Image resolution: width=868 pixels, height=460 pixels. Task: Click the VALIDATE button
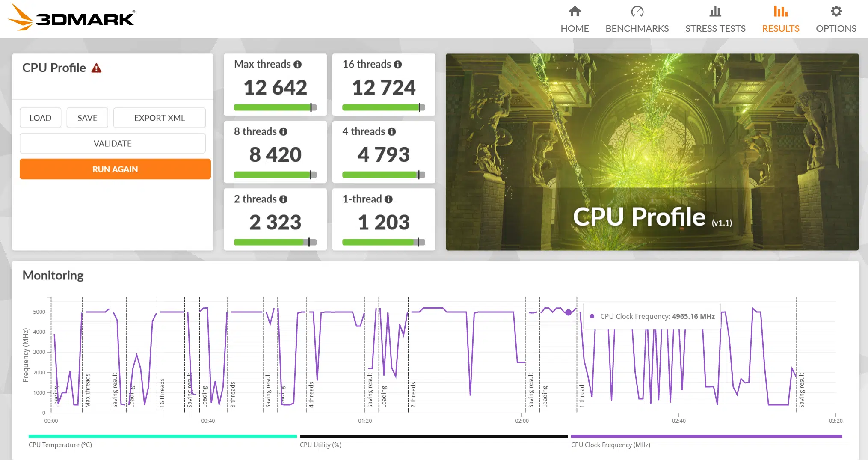113,143
